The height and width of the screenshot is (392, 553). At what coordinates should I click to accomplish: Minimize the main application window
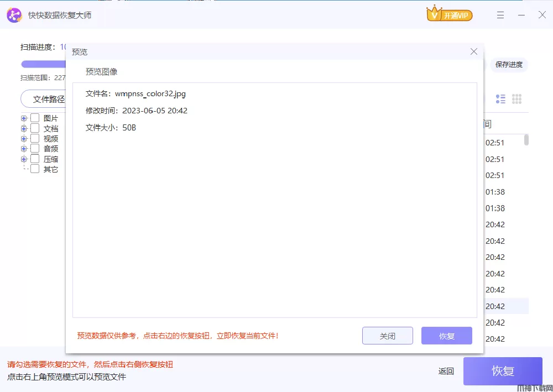point(521,15)
